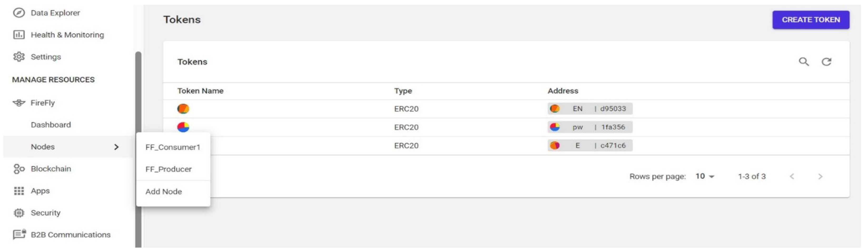Screen dimensions: 868x251
Task: Select FF_Consumer1 node from flyout menu
Action: coord(172,147)
